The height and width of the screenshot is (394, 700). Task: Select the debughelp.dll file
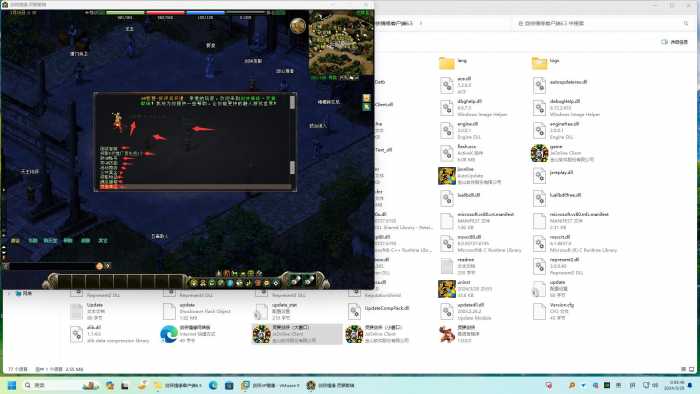(x=566, y=108)
